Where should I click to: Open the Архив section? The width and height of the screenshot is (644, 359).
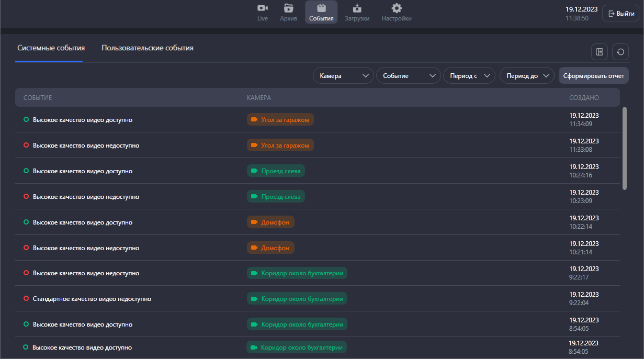pyautogui.click(x=288, y=13)
